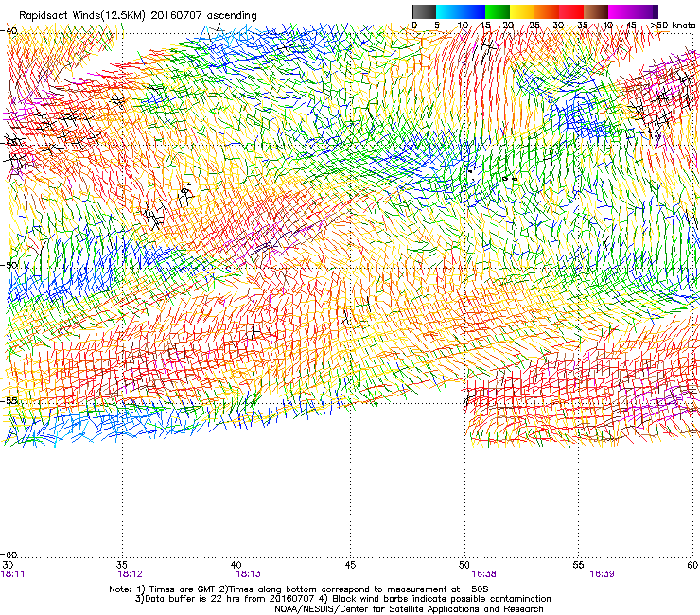
Task: Select the brown 35-40 knots legend swatch
Action: [x=596, y=11]
